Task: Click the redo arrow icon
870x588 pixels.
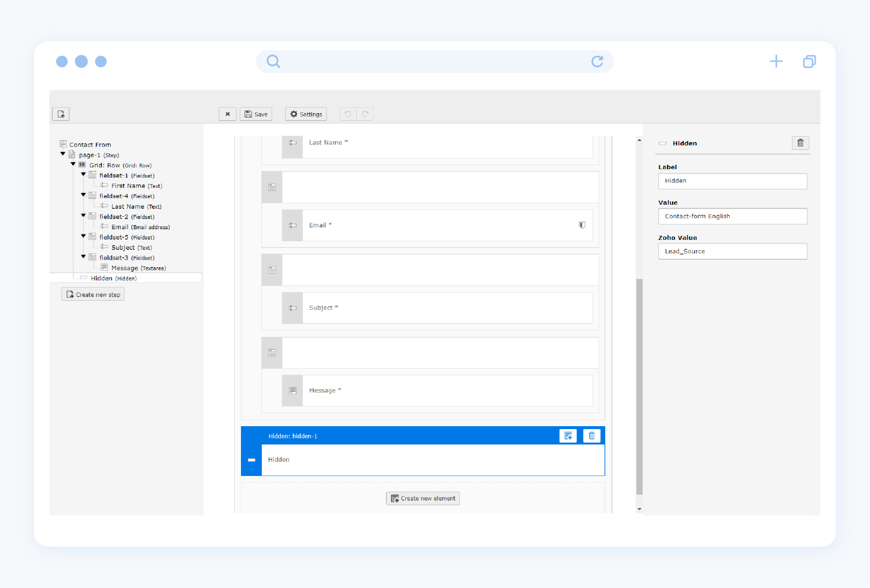Action: pyautogui.click(x=365, y=114)
